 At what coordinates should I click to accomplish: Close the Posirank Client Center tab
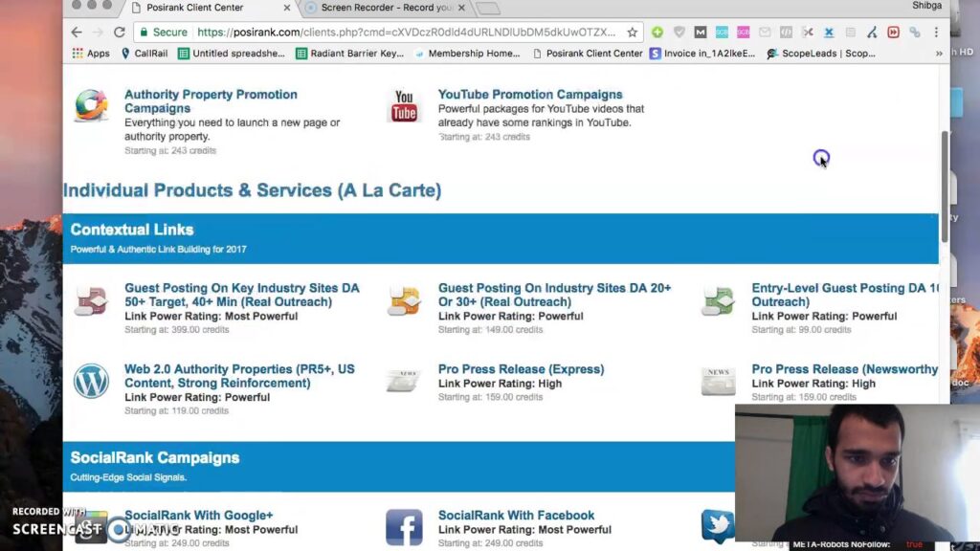click(x=286, y=8)
